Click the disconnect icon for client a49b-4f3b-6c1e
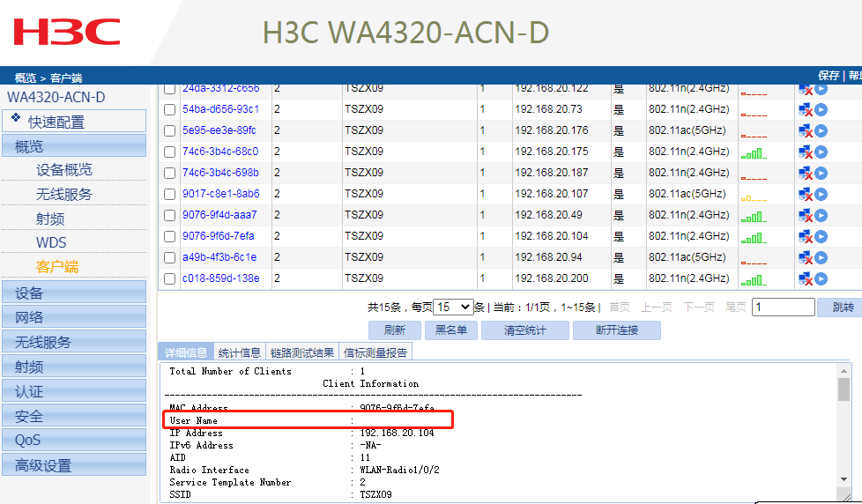 [x=806, y=258]
